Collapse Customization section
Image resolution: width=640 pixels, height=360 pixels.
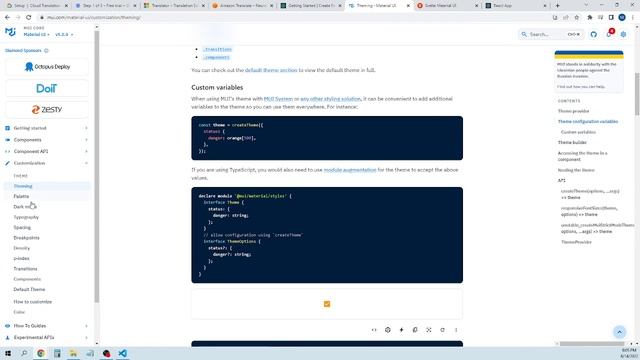(46, 163)
